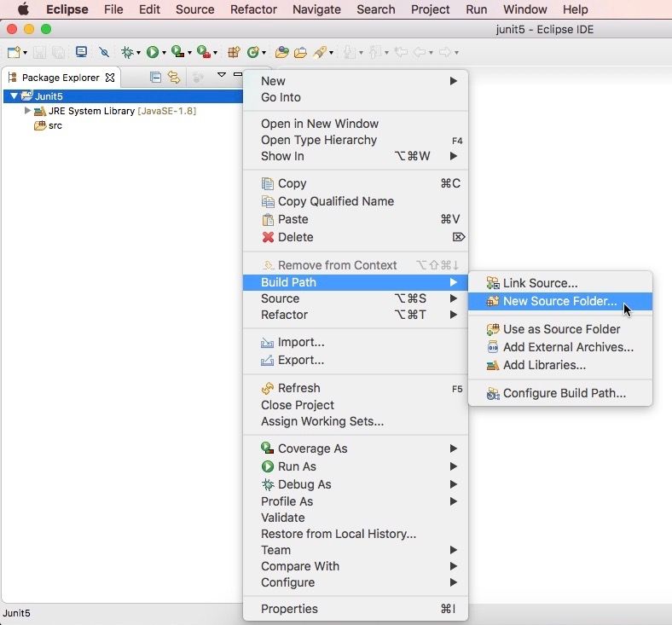This screenshot has width=672, height=625.
Task: Click the Open Console monitor icon
Action: [81, 52]
